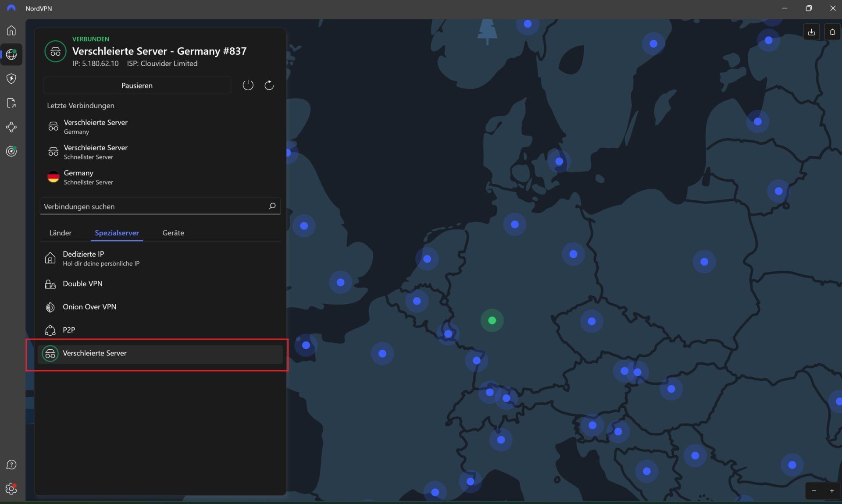Reconnect to Verschleierte Server Germany recent entry

tap(160, 126)
